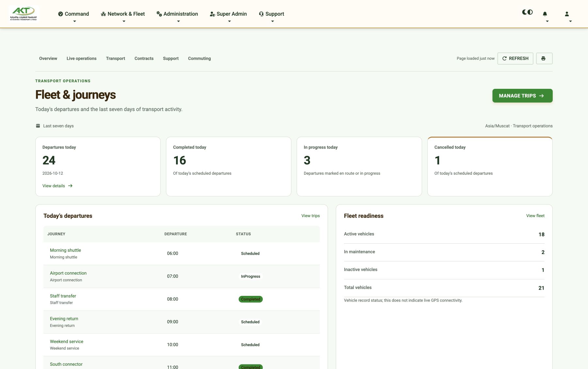Click the Refresh button
The height and width of the screenshot is (369, 588).
pyautogui.click(x=515, y=58)
